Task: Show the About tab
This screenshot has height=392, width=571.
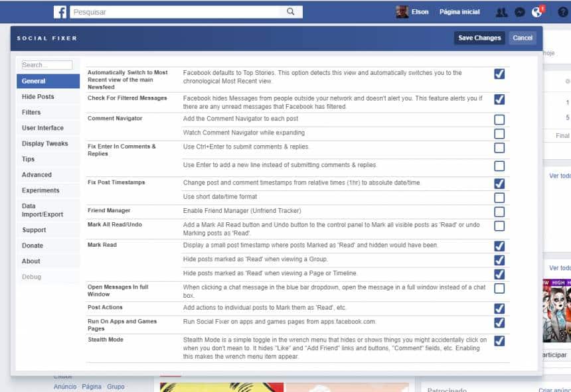Action: (48, 261)
